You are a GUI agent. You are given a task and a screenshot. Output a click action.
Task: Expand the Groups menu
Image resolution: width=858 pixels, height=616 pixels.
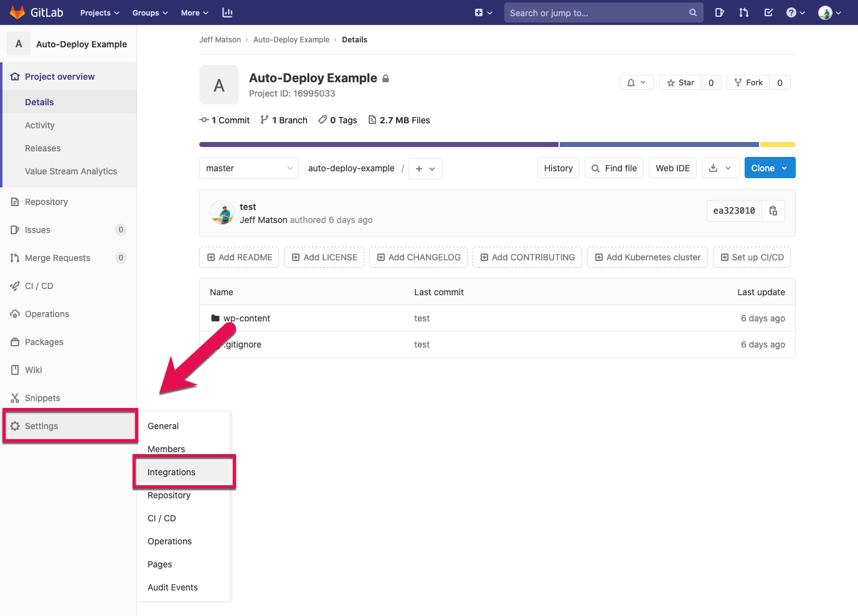[x=150, y=12]
